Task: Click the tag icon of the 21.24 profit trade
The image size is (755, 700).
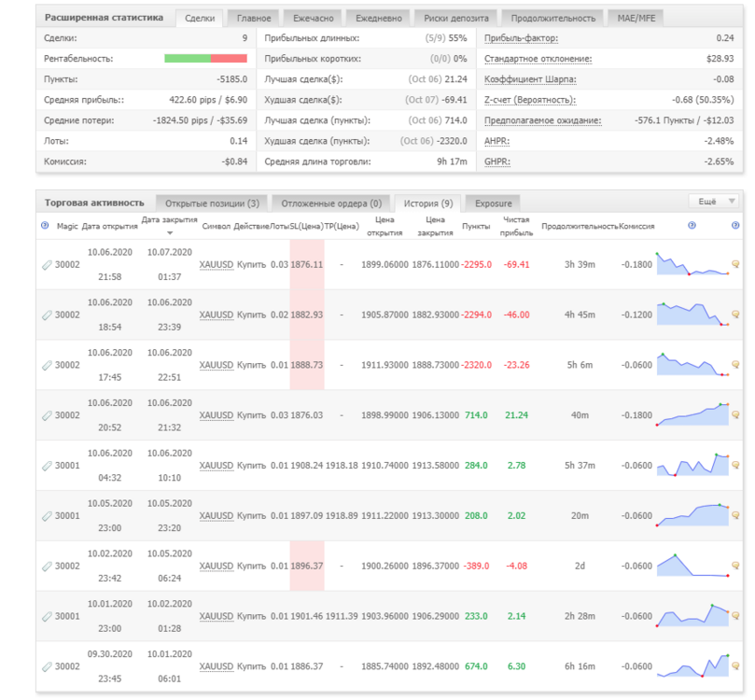Action: tap(47, 415)
